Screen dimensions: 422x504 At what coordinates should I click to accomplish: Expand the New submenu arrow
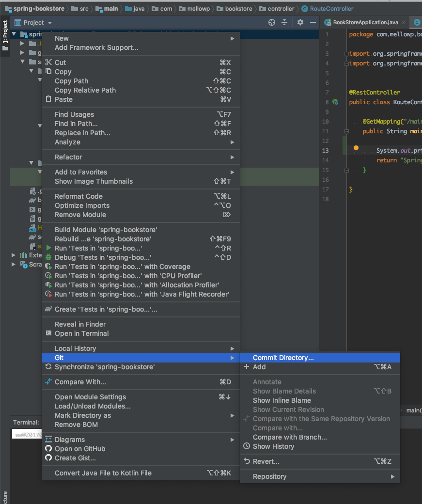(232, 38)
